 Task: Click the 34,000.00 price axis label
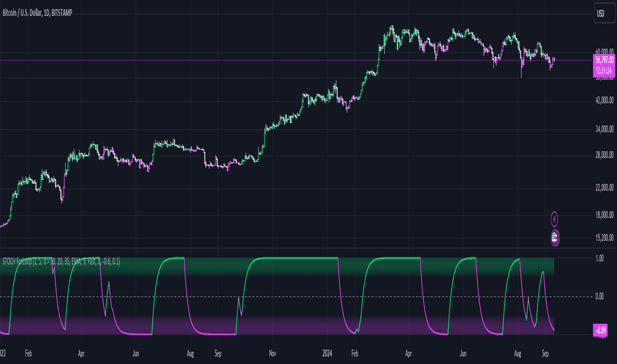pyautogui.click(x=604, y=128)
